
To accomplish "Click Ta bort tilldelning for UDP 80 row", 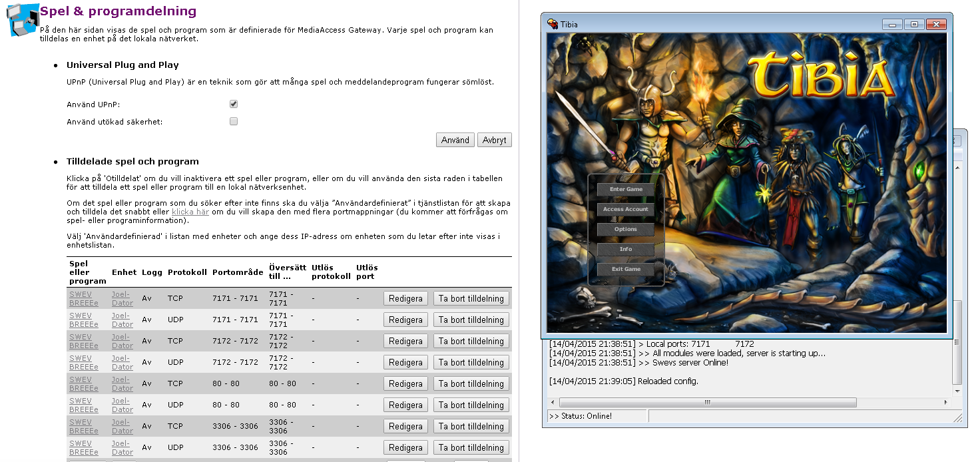I will click(x=471, y=405).
